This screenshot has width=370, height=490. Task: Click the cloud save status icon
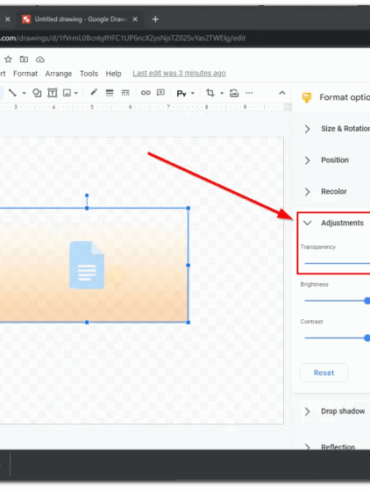[x=40, y=60]
